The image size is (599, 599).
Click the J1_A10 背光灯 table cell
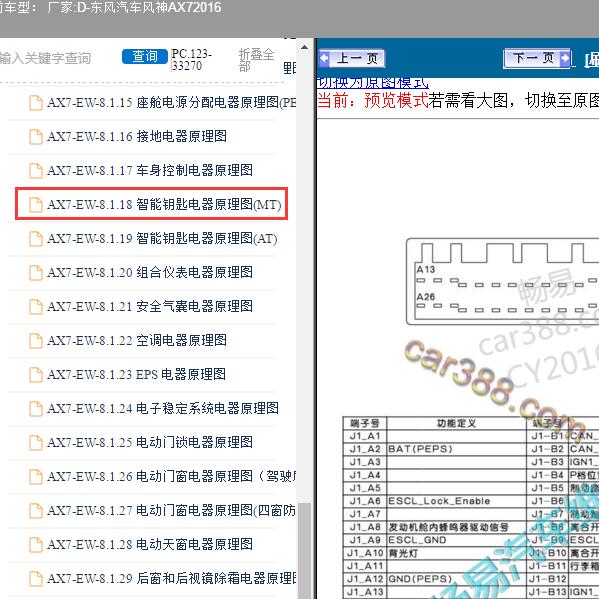457,553
